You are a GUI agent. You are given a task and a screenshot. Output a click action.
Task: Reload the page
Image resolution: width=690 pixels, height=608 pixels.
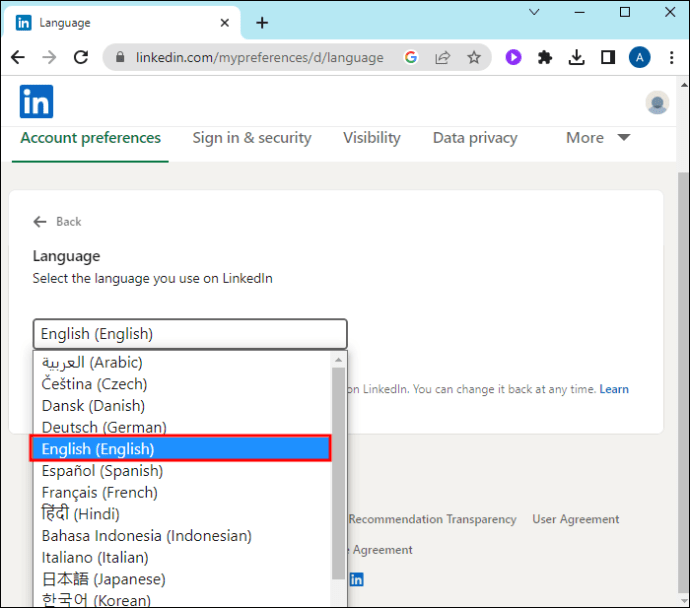pos(81,57)
